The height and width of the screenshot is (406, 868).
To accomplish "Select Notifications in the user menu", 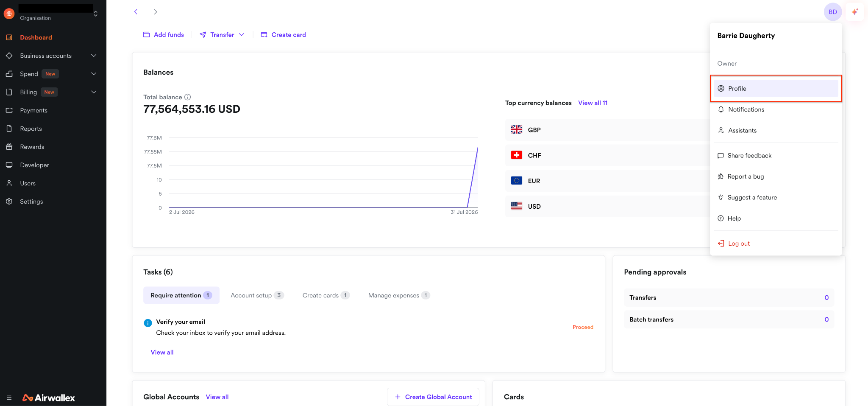I will pyautogui.click(x=776, y=109).
